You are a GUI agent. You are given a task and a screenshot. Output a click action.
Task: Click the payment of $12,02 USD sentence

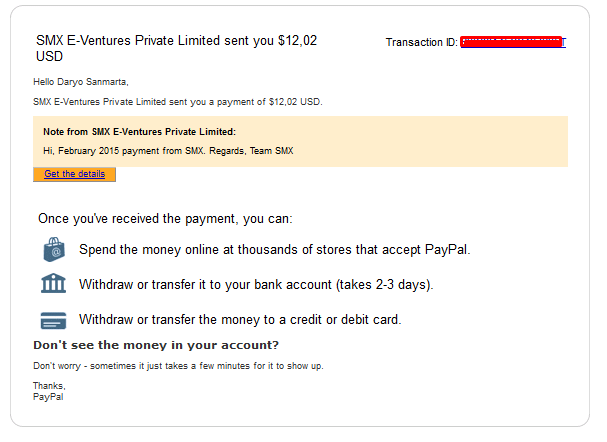178,102
